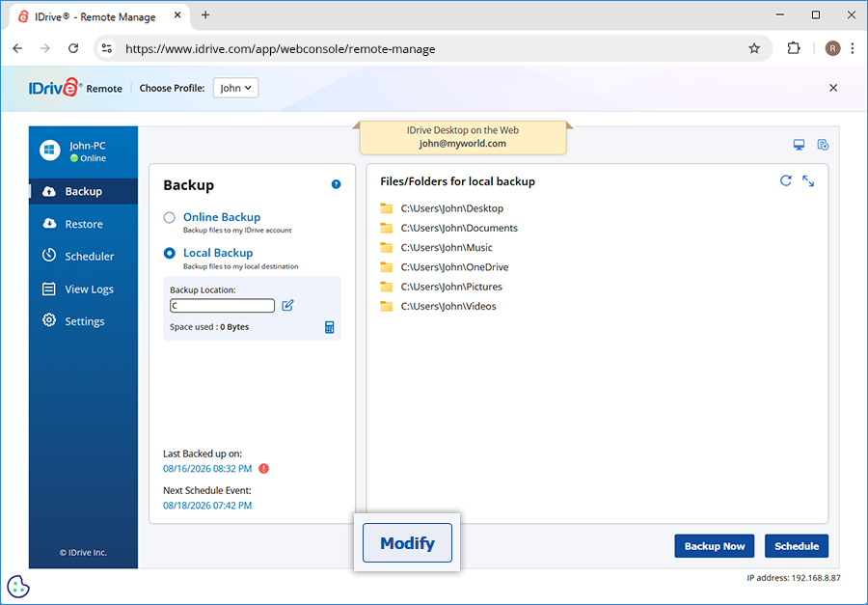
Task: Select the C:\Users\John\Desktop folder
Action: click(x=442, y=208)
